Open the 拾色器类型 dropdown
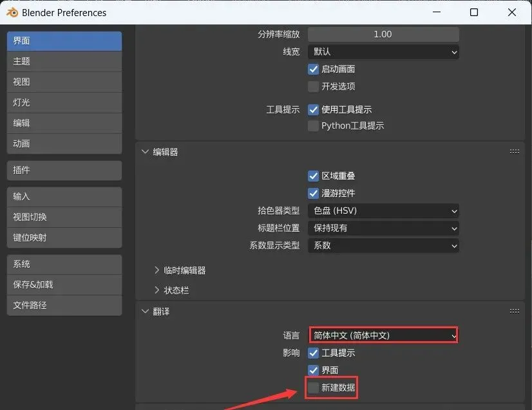Screen dimensions: 532x410 coord(383,211)
